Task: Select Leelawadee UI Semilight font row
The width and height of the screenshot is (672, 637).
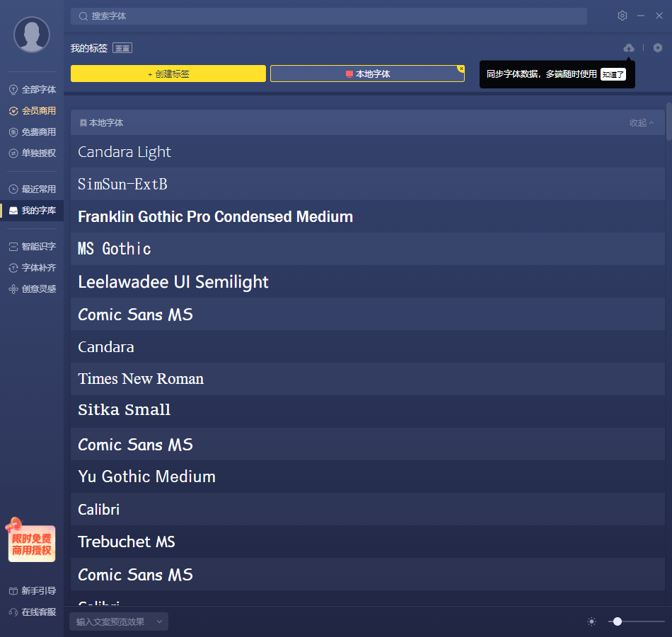Action: pyautogui.click(x=368, y=282)
